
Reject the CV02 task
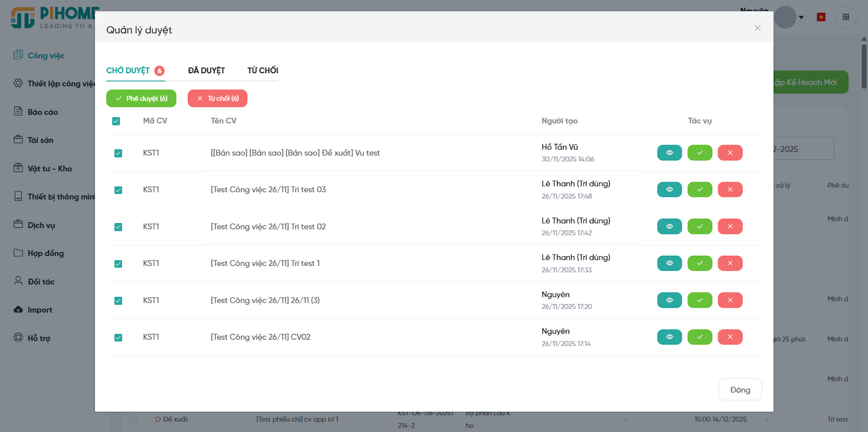click(x=730, y=338)
